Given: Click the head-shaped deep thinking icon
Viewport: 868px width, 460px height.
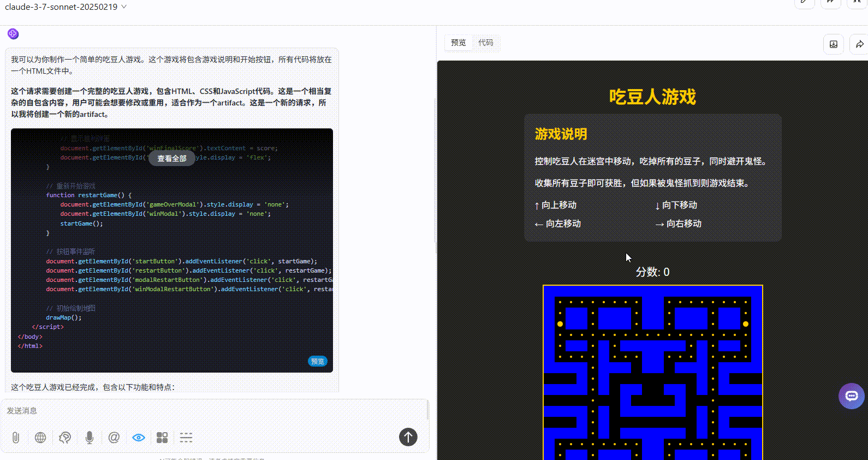Looking at the screenshot, I should (65, 437).
